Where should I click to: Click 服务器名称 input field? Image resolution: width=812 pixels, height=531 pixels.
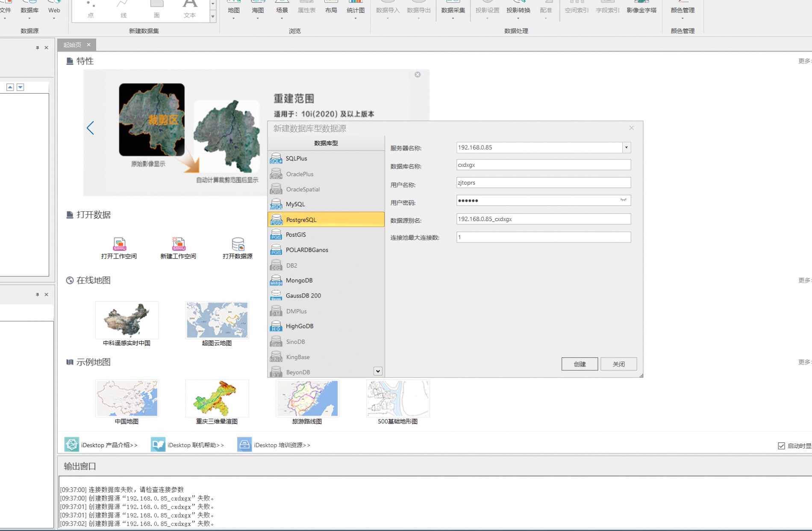[x=539, y=147]
